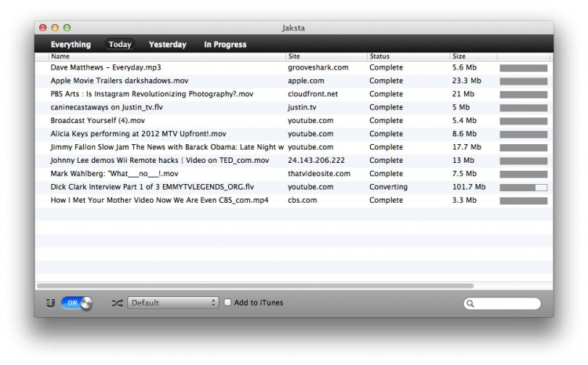
Task: Click the Converting status cell
Action: click(389, 186)
